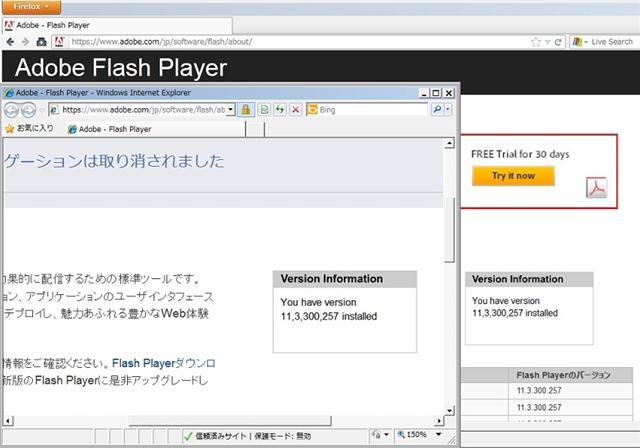This screenshot has width=640, height=448.
Task: Focus the Firefox URL address field
Action: pos(298,42)
